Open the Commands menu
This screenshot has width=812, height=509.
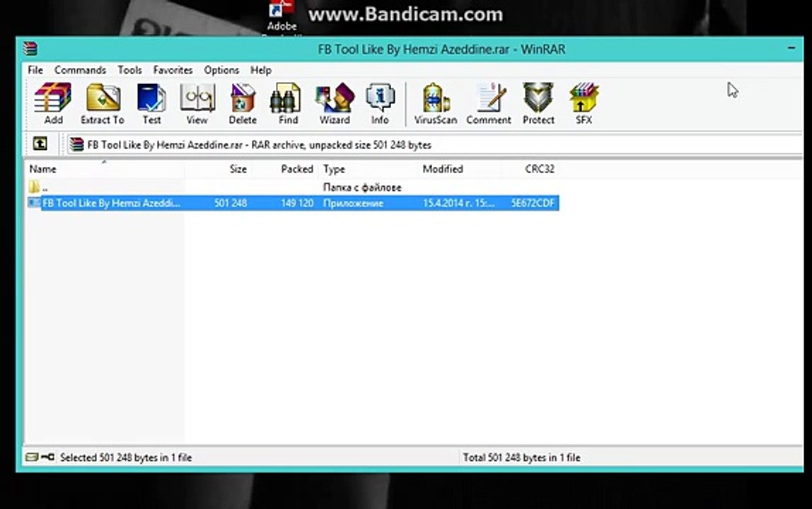click(x=80, y=70)
